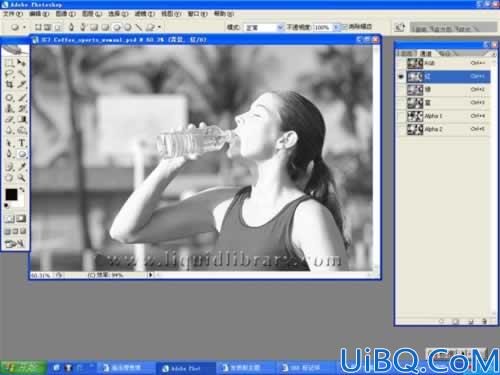Open the opacity slider arrow
Viewport: 500px width, 375px height.
(336, 28)
